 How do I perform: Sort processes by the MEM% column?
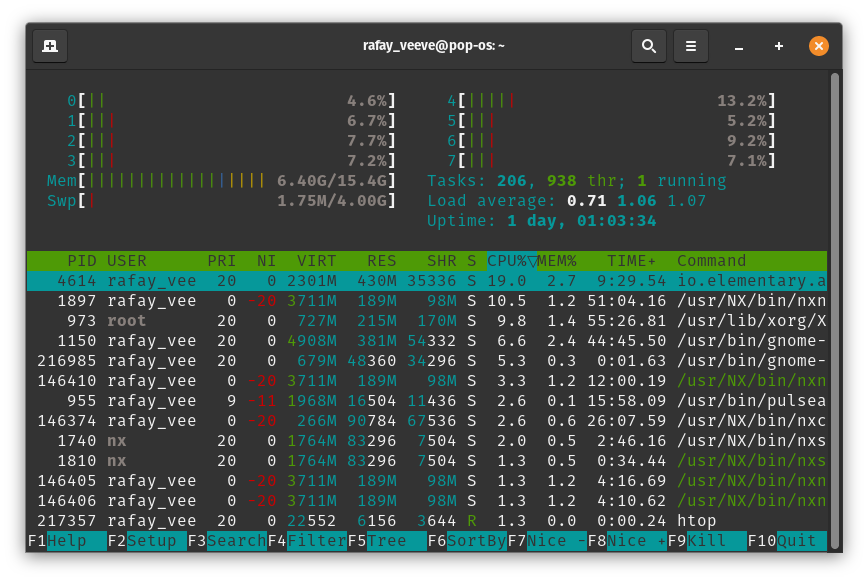[x=557, y=260]
